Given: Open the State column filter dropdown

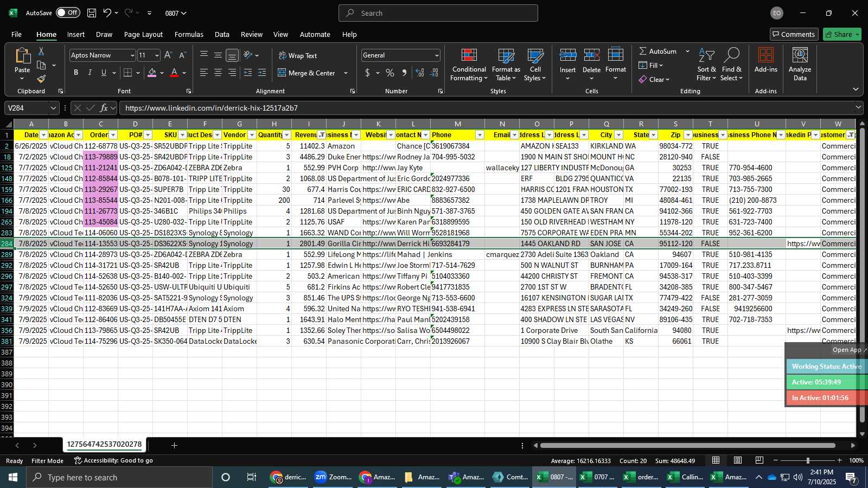Looking at the screenshot, I should (654, 135).
